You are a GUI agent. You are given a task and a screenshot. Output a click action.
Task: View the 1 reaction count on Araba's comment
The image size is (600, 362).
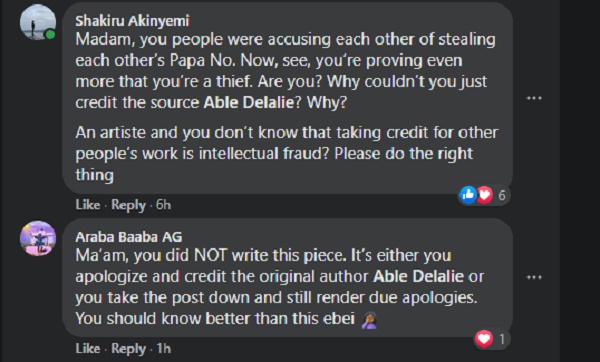(x=502, y=339)
